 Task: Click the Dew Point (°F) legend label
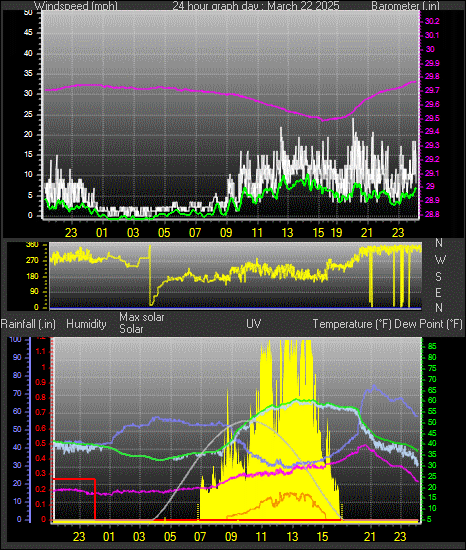coord(428,324)
